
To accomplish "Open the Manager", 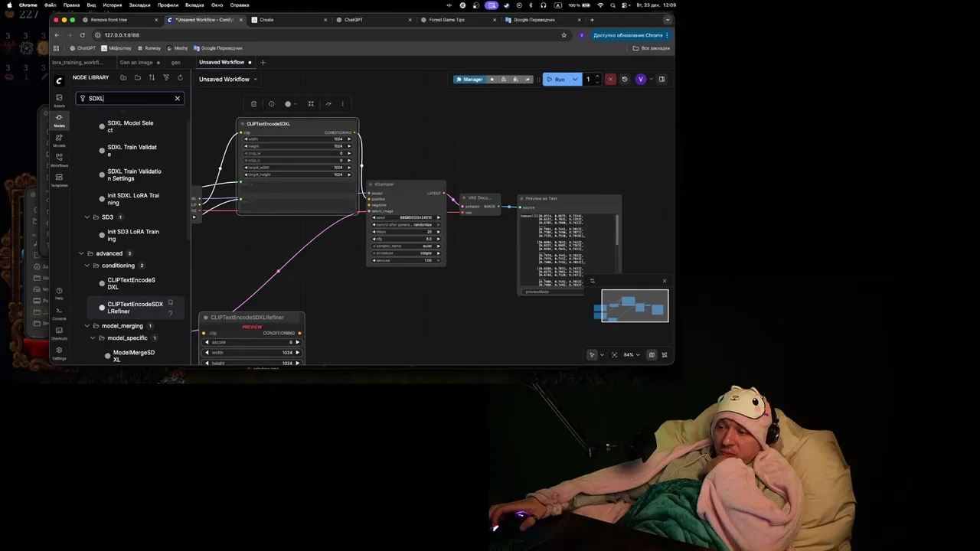I will (469, 79).
